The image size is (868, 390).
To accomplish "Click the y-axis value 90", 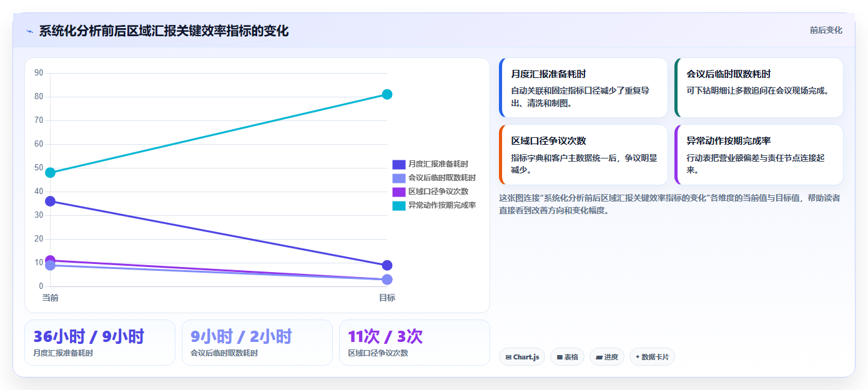I will coord(39,73).
